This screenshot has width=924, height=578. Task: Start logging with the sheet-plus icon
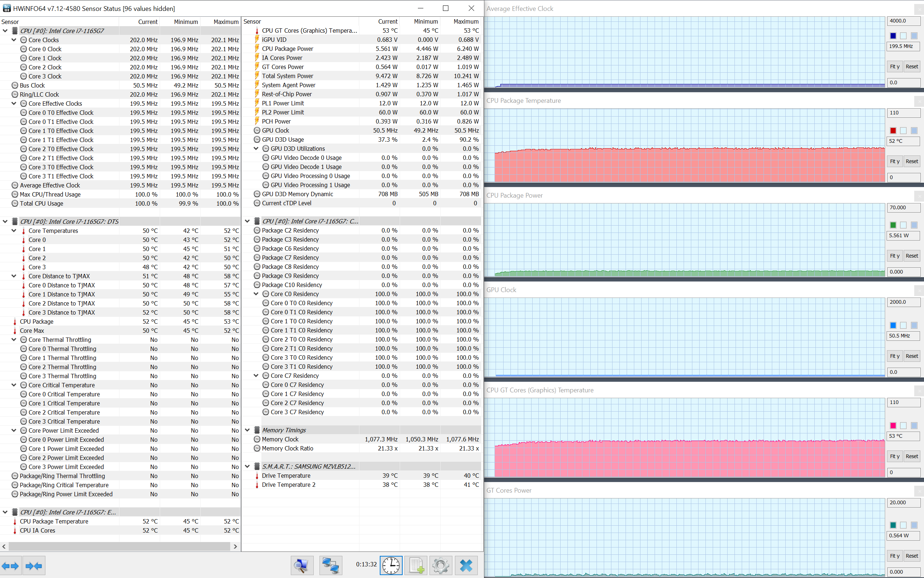tap(416, 566)
